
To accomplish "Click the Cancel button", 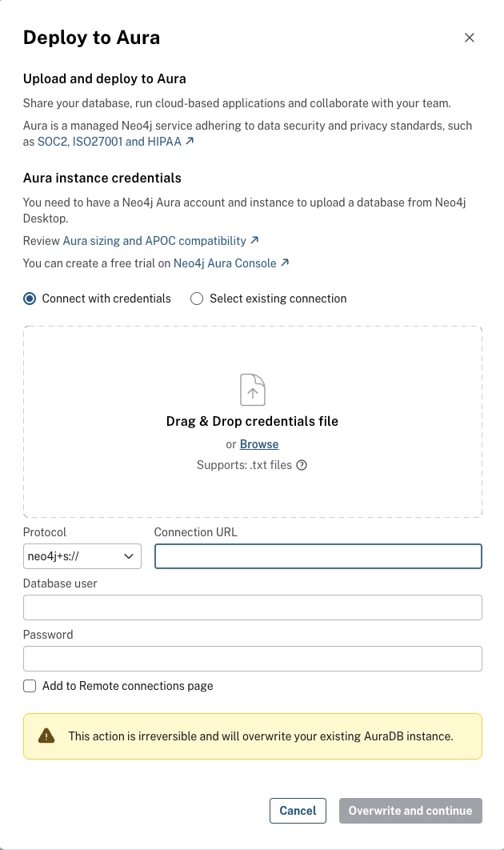I will click(x=298, y=810).
